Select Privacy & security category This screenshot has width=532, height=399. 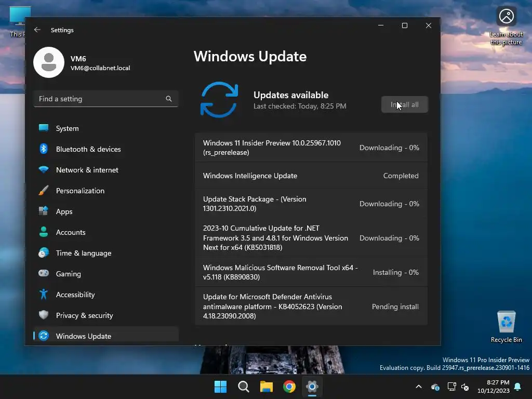[x=106, y=315]
